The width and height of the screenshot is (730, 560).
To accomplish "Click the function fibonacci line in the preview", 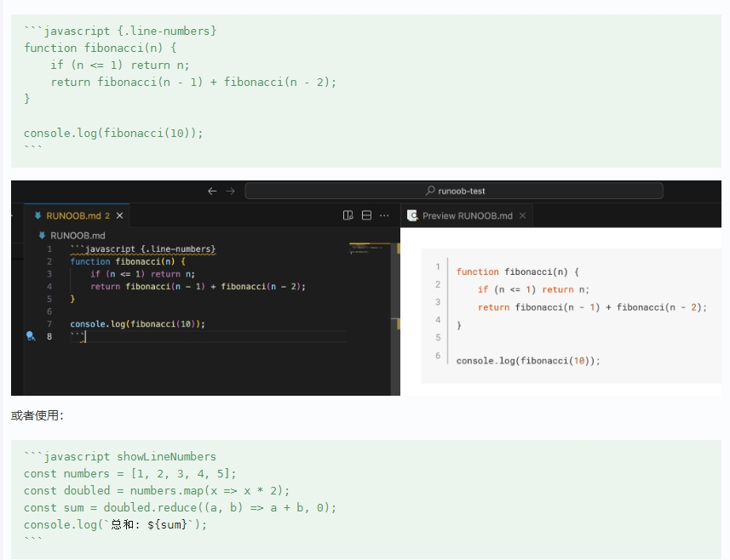I will (517, 272).
